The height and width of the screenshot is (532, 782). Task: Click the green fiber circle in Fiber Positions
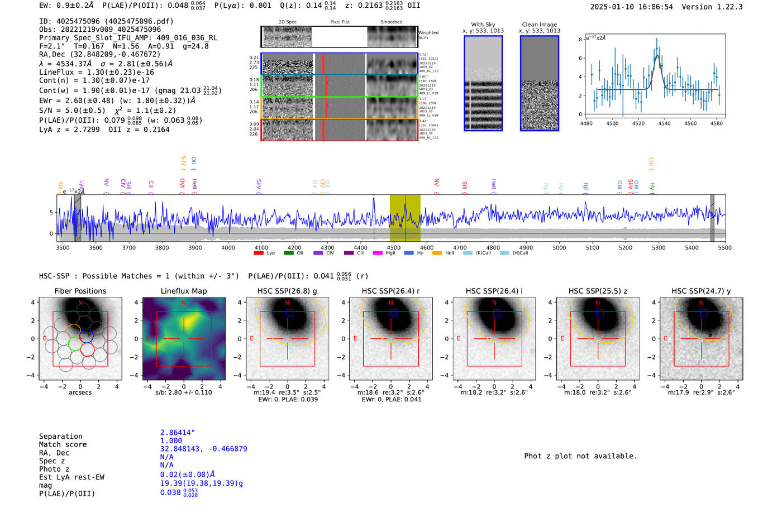pos(75,344)
